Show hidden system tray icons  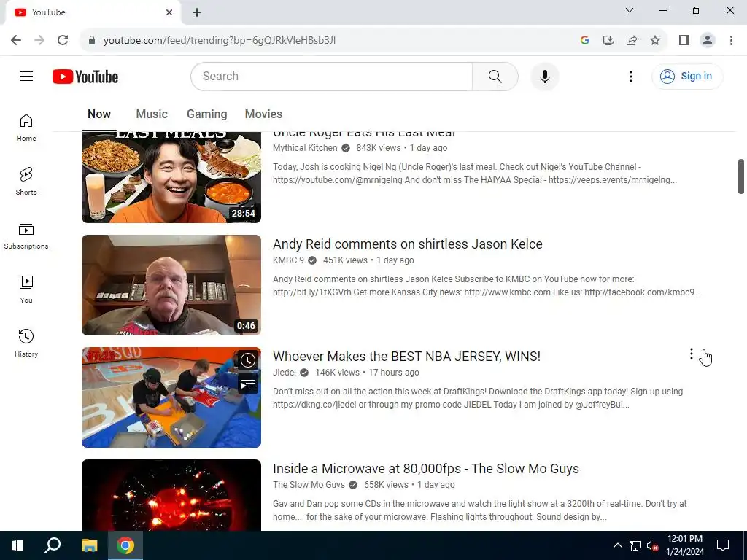[x=617, y=545]
